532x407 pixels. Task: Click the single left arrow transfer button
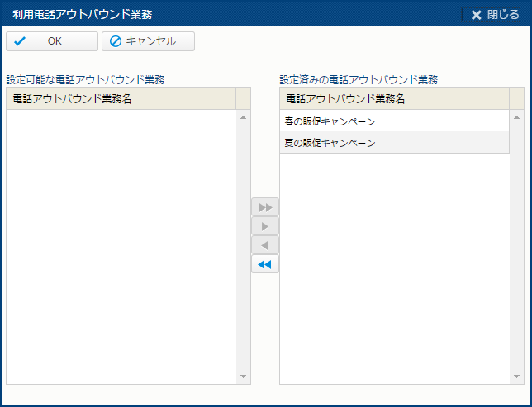point(265,245)
